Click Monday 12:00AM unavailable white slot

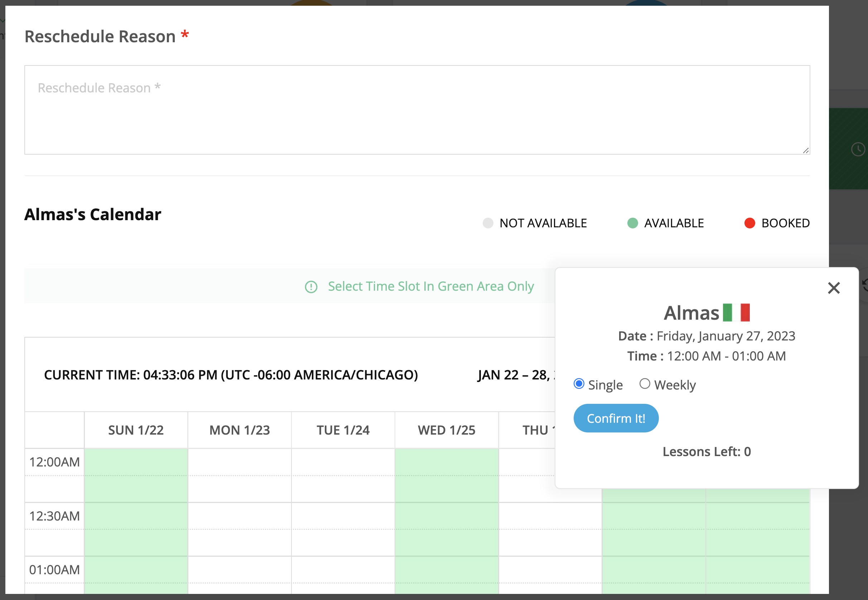240,463
